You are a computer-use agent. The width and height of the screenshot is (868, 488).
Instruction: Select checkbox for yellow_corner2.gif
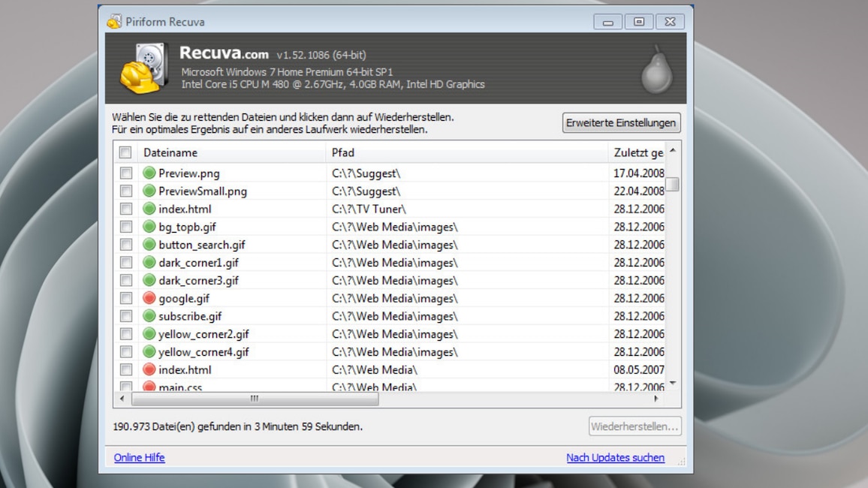pos(126,334)
